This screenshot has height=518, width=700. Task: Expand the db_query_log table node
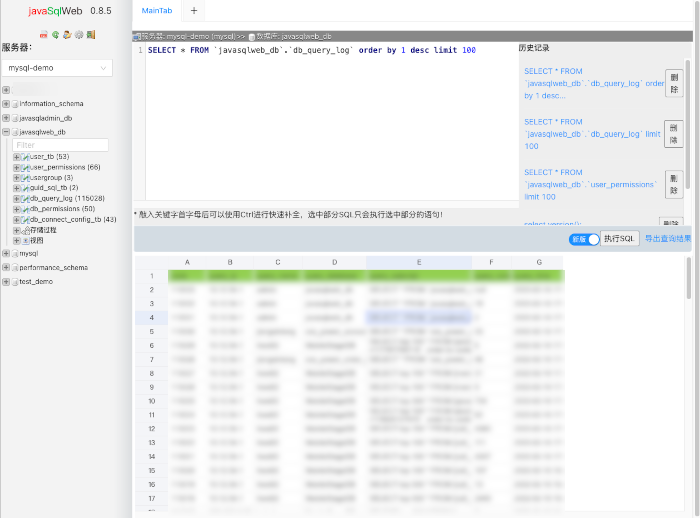[17, 199]
